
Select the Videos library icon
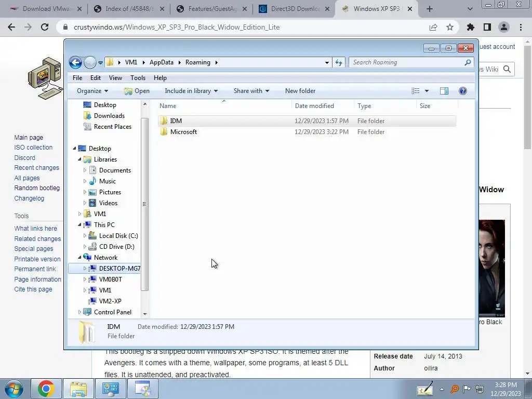92,203
